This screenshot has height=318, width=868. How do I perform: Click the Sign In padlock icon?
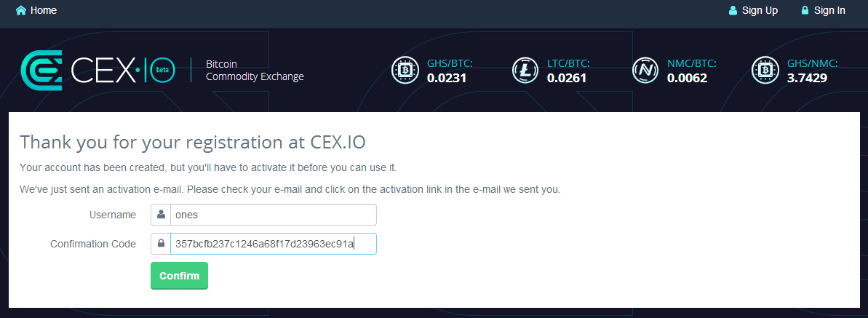click(805, 11)
